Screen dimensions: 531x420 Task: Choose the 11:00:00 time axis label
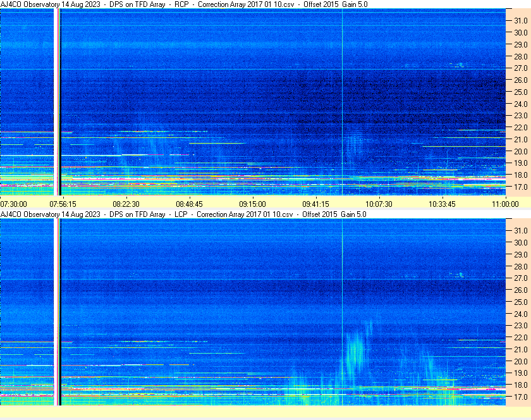pyautogui.click(x=505, y=204)
